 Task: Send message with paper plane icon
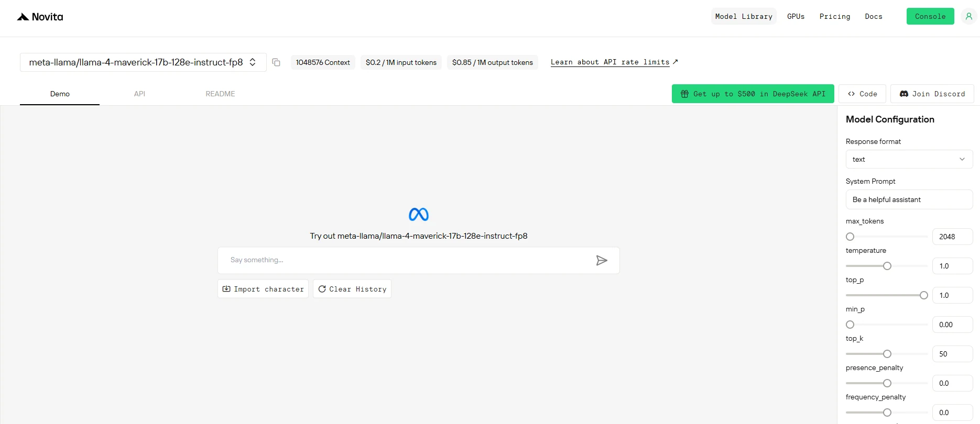(602, 260)
